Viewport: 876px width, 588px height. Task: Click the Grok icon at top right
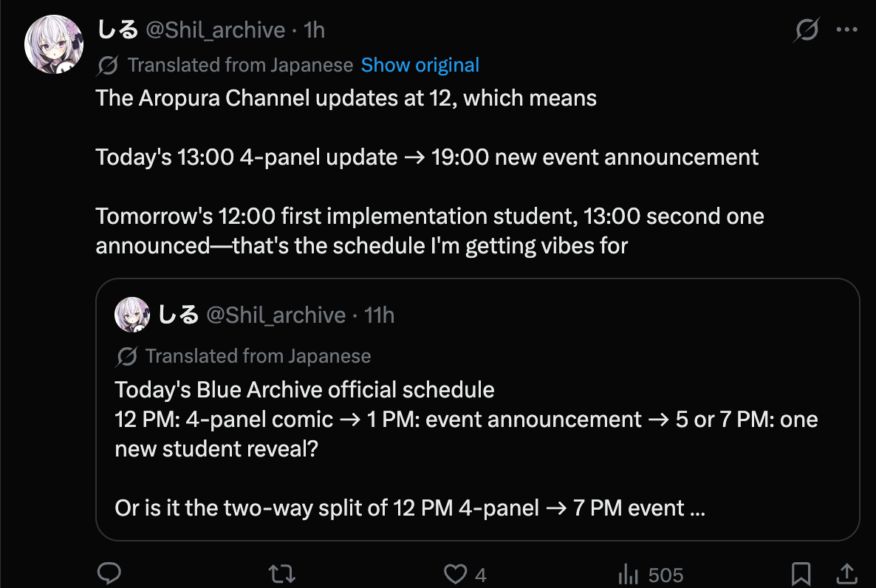(x=807, y=30)
